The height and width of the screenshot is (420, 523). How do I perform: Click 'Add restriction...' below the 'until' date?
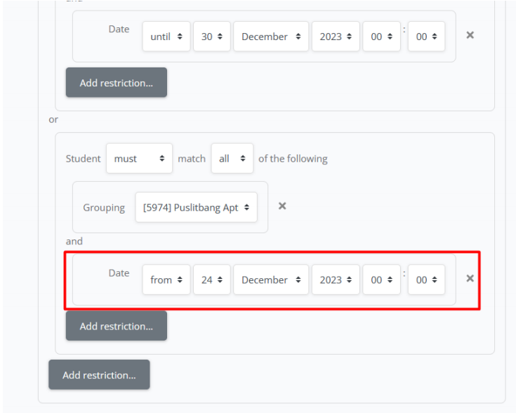coord(117,83)
